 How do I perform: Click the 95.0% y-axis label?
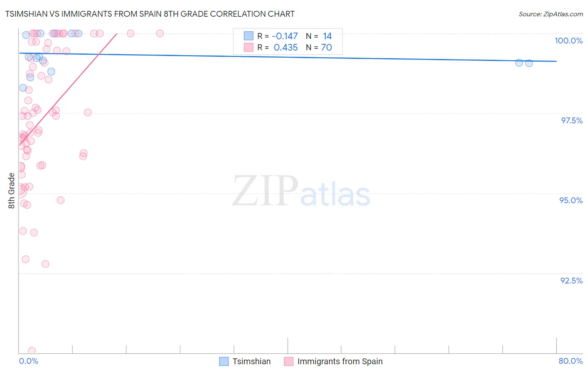tap(571, 200)
